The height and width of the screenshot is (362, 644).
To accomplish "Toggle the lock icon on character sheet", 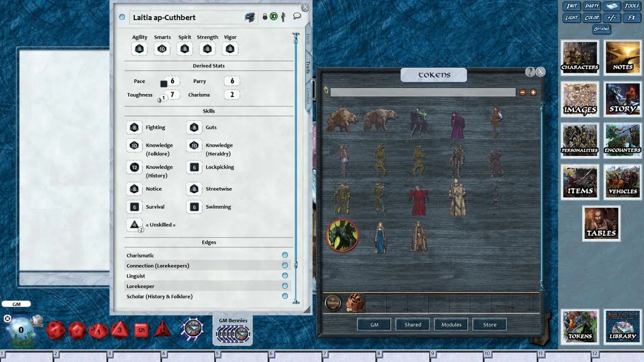I will point(265,17).
